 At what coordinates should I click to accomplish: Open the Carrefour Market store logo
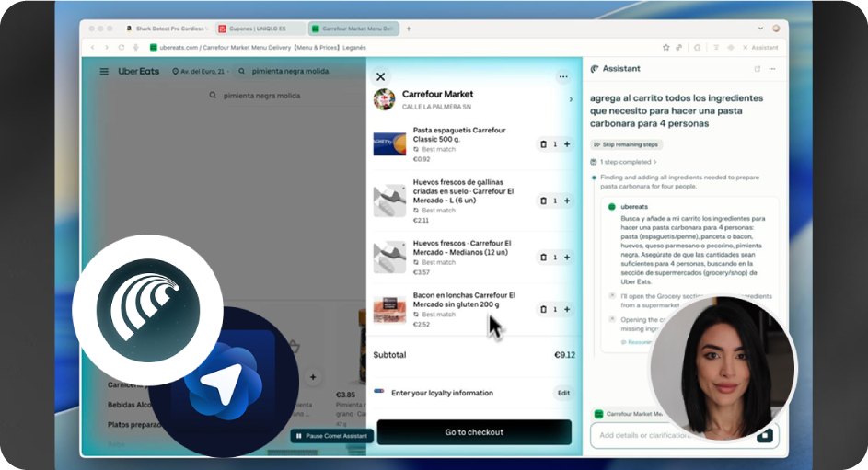pyautogui.click(x=384, y=99)
